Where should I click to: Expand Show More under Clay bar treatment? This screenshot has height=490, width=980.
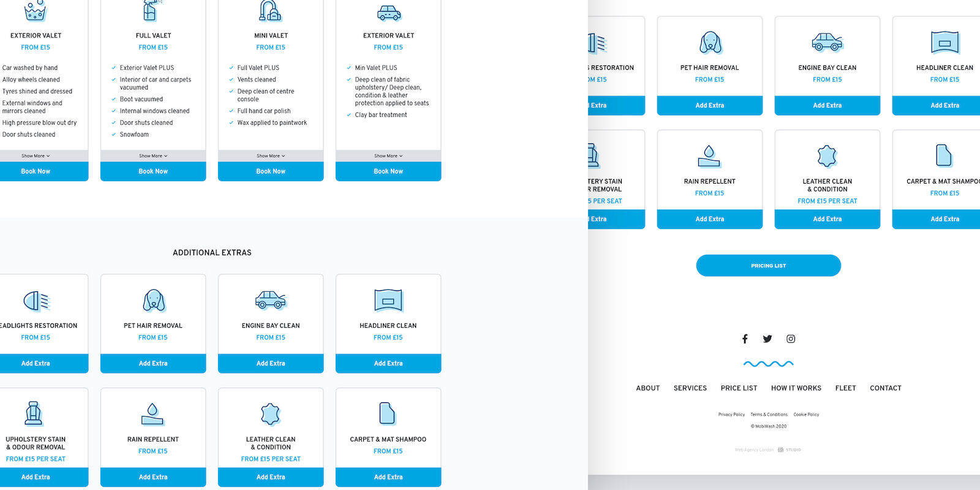[388, 156]
